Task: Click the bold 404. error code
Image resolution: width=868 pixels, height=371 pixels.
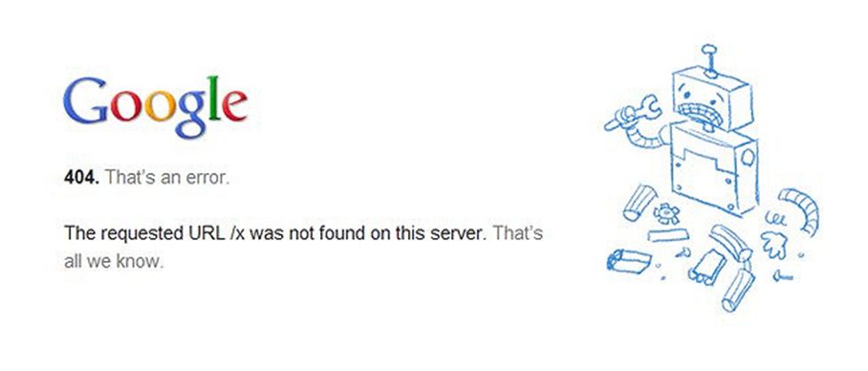Action: (82, 178)
